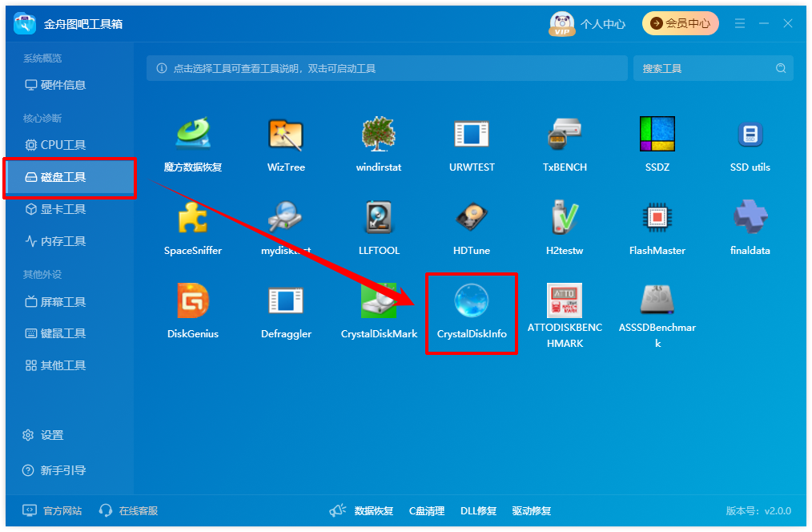The height and width of the screenshot is (532, 812).
Task: Open ATTODISKBENCHMARK tool
Action: (565, 316)
